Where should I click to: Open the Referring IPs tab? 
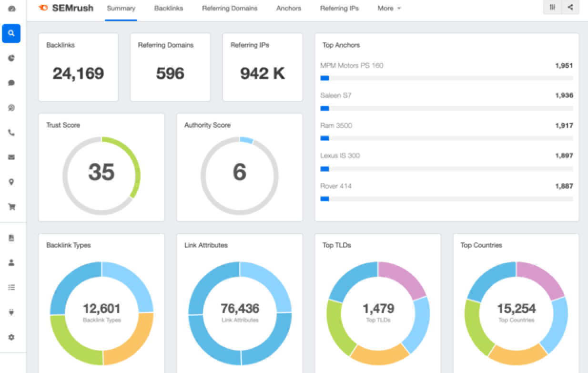click(x=339, y=8)
